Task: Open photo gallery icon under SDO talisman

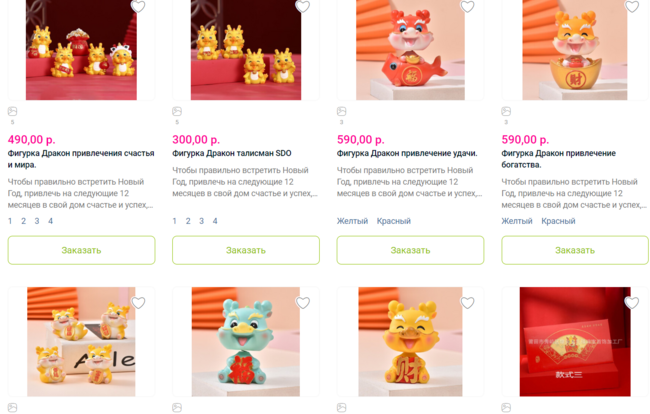Action: [177, 111]
